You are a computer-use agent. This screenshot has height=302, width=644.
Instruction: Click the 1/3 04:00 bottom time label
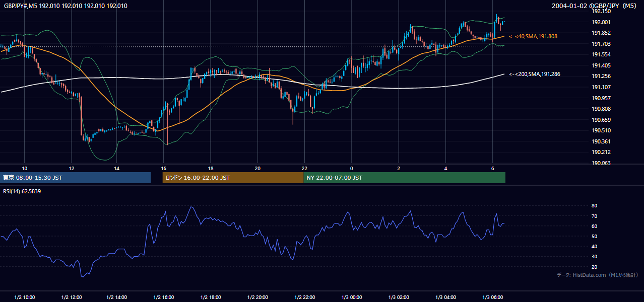(x=445, y=297)
